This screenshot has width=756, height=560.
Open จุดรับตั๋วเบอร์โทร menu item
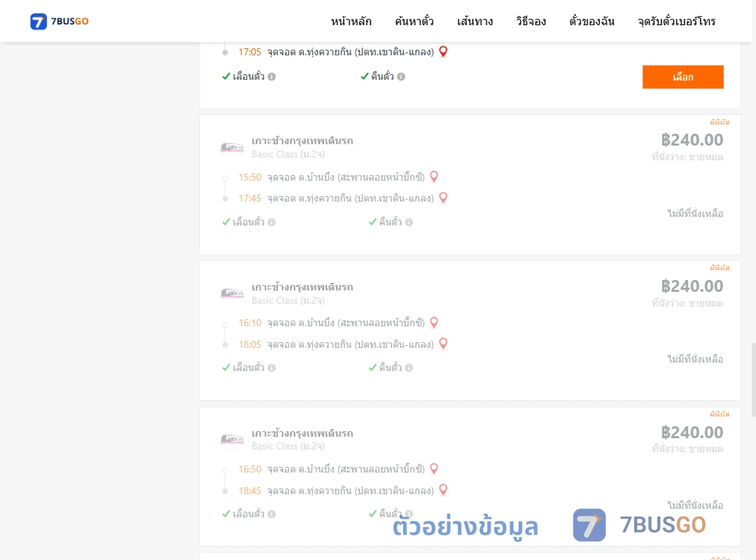(x=676, y=21)
